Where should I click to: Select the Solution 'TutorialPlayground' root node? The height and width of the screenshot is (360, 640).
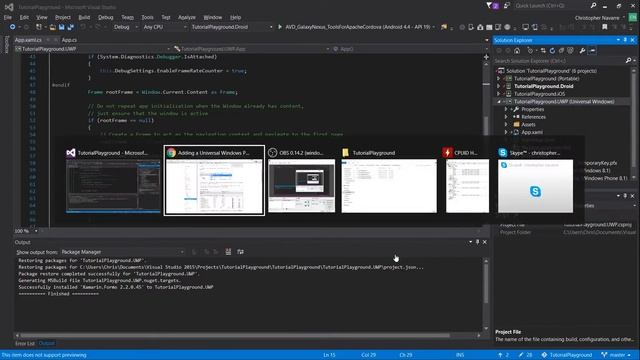pos(551,71)
